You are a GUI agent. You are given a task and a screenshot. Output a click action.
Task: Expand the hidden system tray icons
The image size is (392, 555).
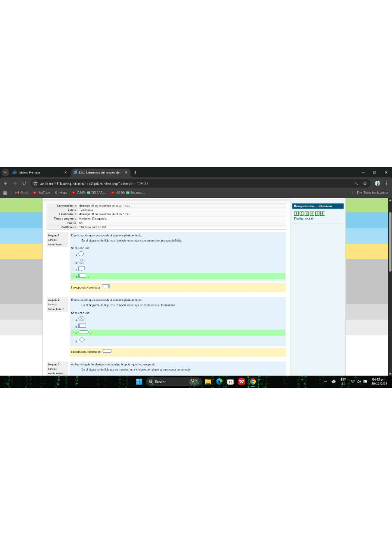point(325,382)
